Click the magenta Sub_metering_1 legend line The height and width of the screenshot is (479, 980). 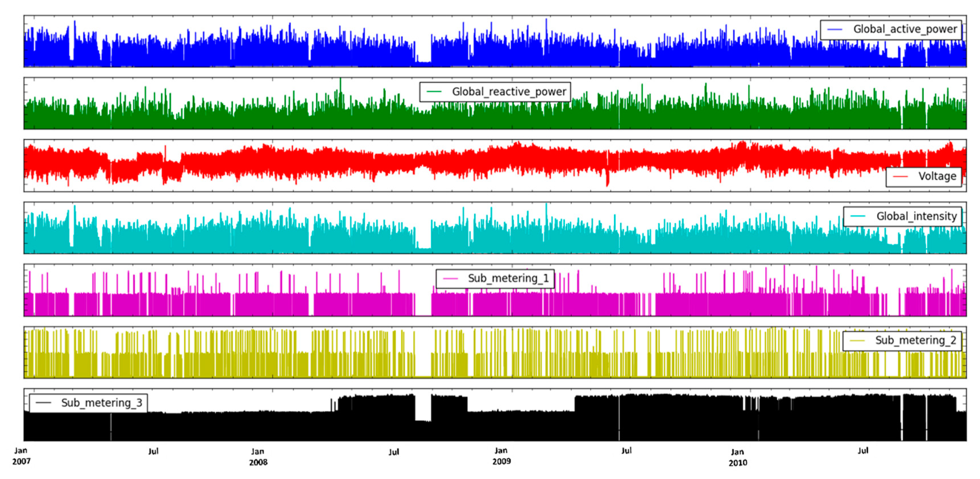point(450,278)
